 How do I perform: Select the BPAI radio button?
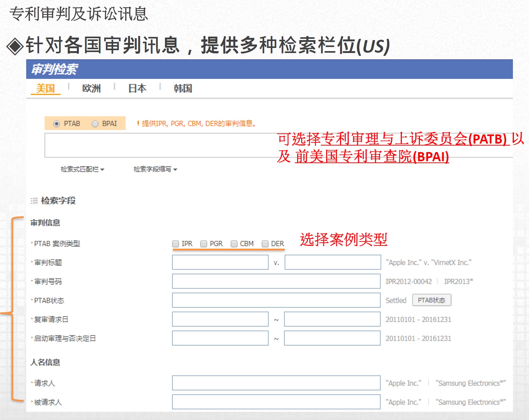click(x=95, y=124)
